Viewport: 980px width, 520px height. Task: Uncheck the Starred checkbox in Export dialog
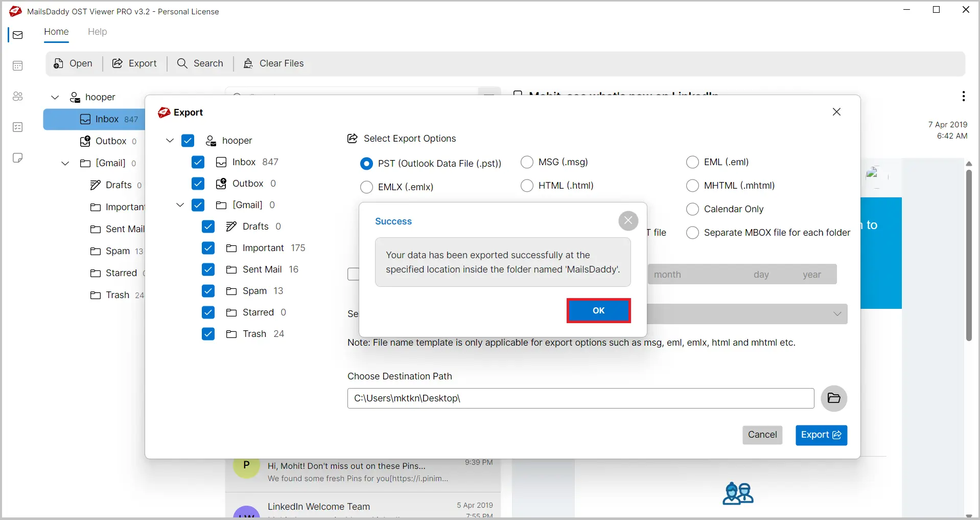(208, 312)
